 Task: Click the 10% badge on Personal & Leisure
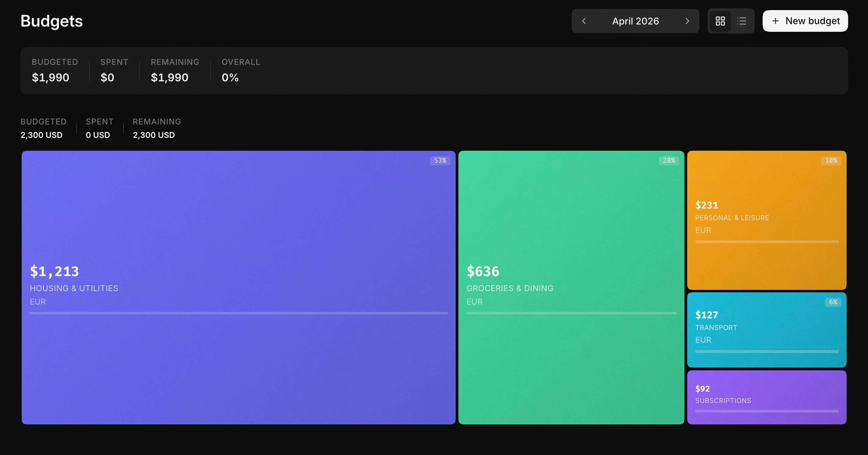pos(832,161)
